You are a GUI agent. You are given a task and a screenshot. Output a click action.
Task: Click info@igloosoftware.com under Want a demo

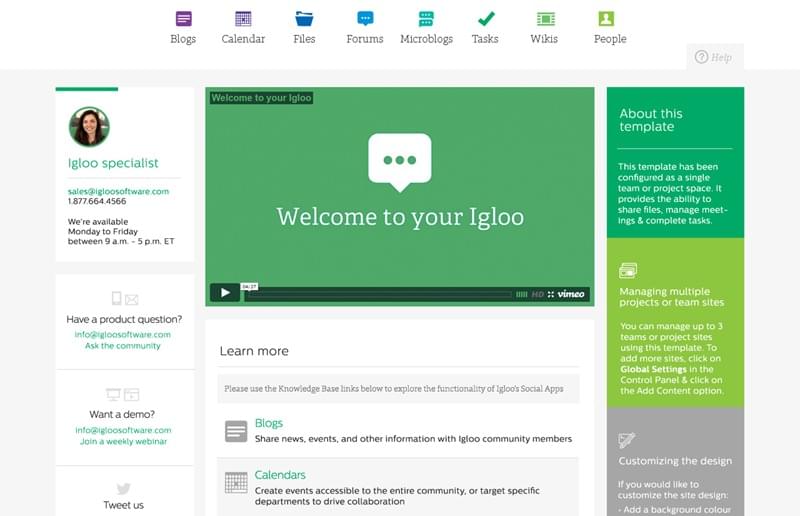click(x=123, y=430)
